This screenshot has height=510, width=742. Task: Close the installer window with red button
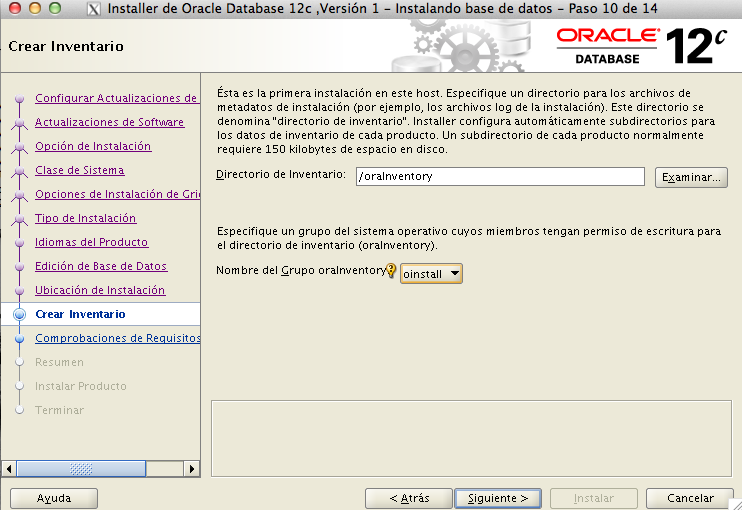15,8
